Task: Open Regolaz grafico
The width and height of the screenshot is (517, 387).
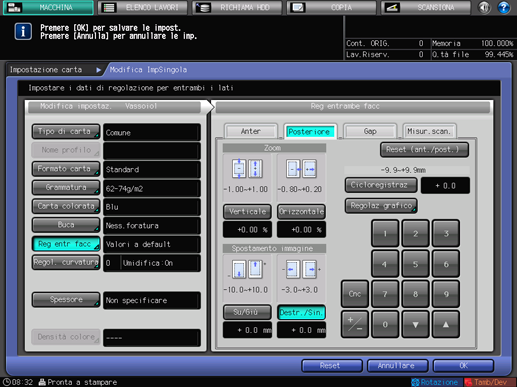Action: [x=381, y=206]
